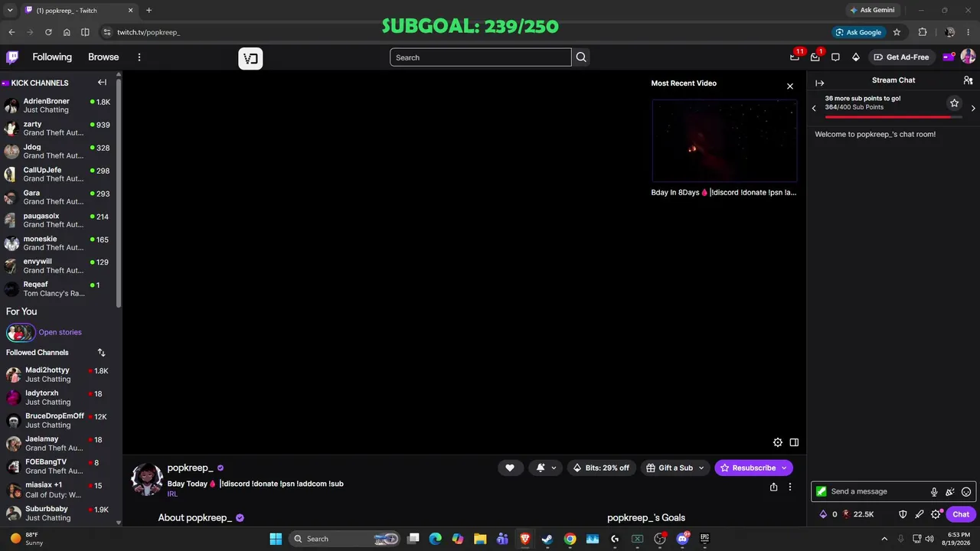The width and height of the screenshot is (980, 551).
Task: Open the browser tab search dropdown arrow
Action: coord(11,10)
